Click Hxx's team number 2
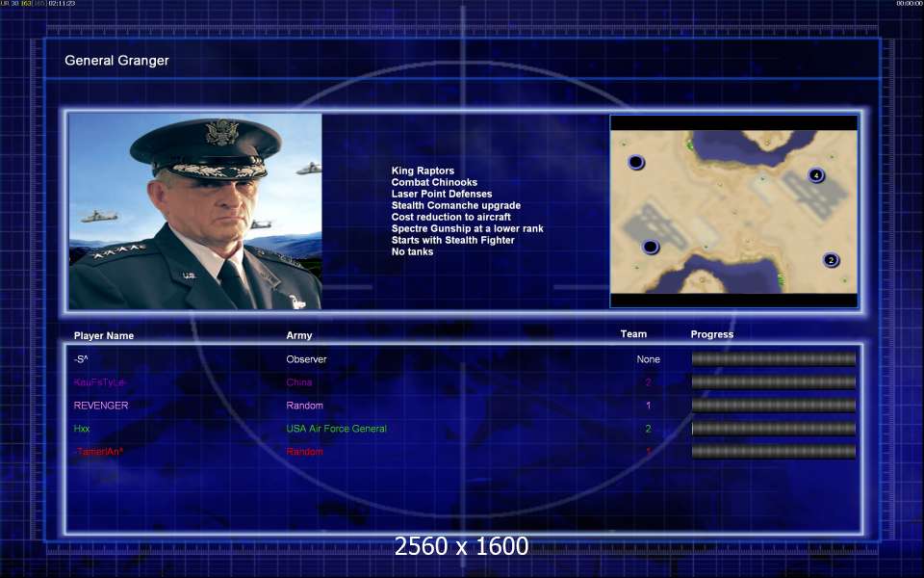 [x=648, y=429]
